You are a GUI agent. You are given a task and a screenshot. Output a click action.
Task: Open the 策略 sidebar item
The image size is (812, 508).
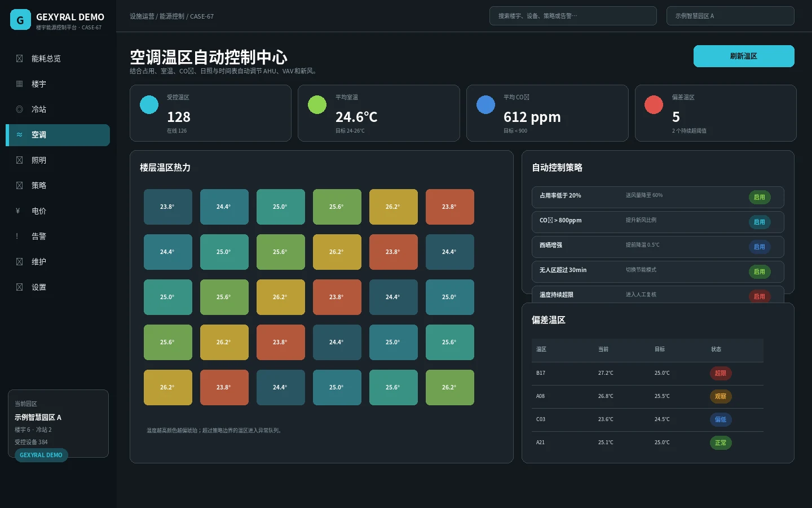(58, 186)
